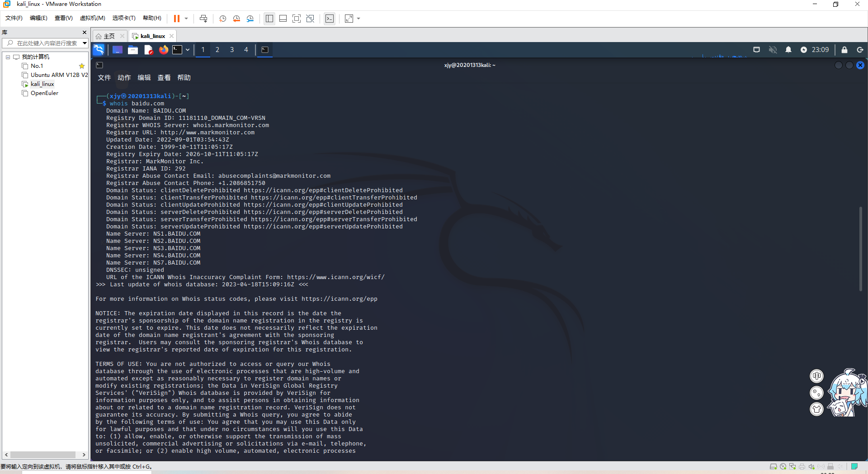Switch to Kali workspace 4
Screen dimensions: 868x474
(x=246, y=50)
